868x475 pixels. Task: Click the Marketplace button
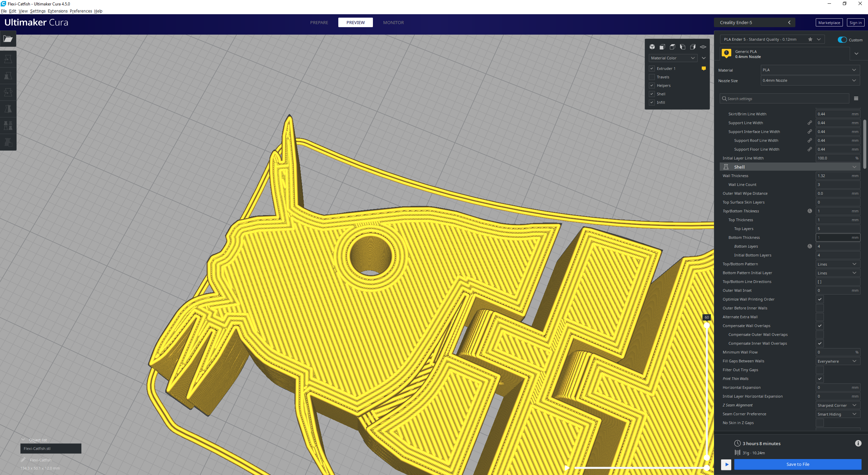tap(829, 23)
